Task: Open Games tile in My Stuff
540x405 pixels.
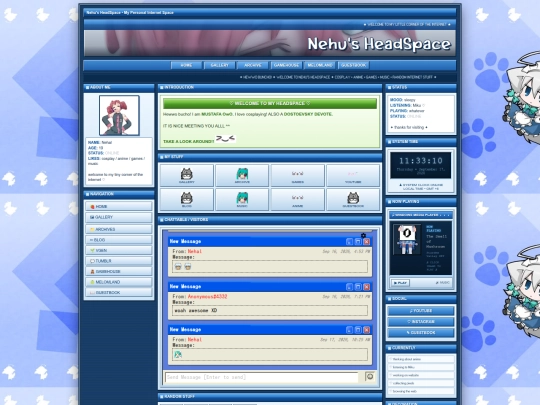Action: coord(298,175)
